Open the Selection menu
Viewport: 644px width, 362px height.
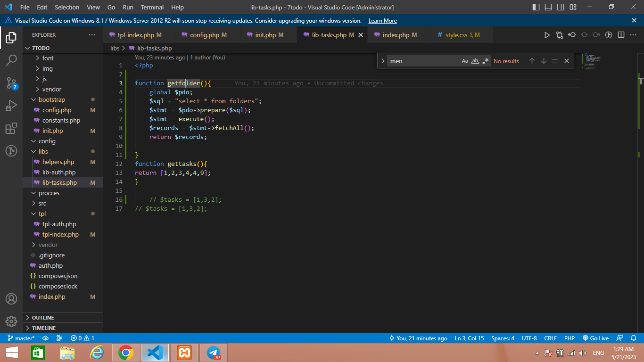point(67,7)
